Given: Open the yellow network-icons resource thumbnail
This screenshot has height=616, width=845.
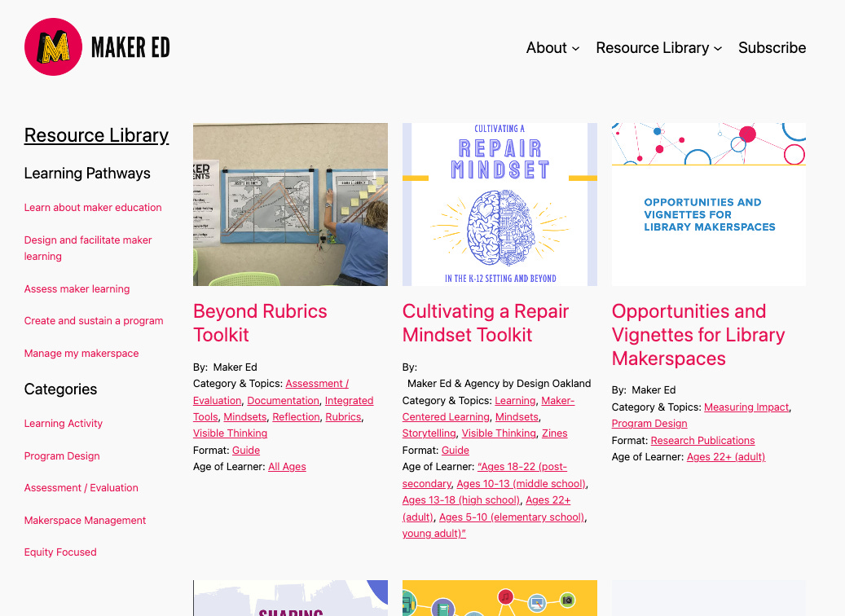Looking at the screenshot, I should [x=500, y=598].
